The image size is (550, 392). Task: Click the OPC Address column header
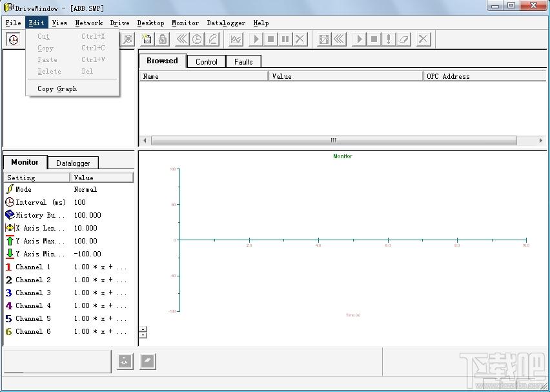pos(485,76)
